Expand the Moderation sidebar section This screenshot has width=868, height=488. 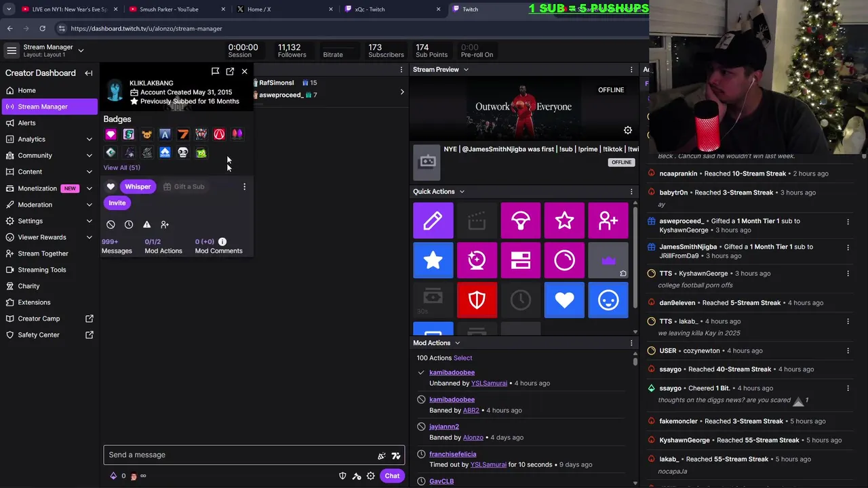[x=89, y=205]
